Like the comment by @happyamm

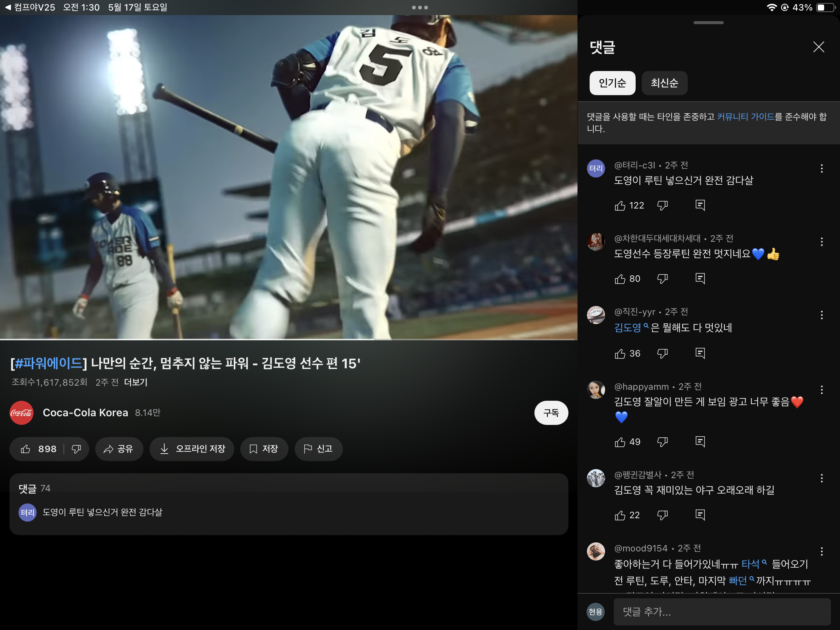pyautogui.click(x=620, y=442)
